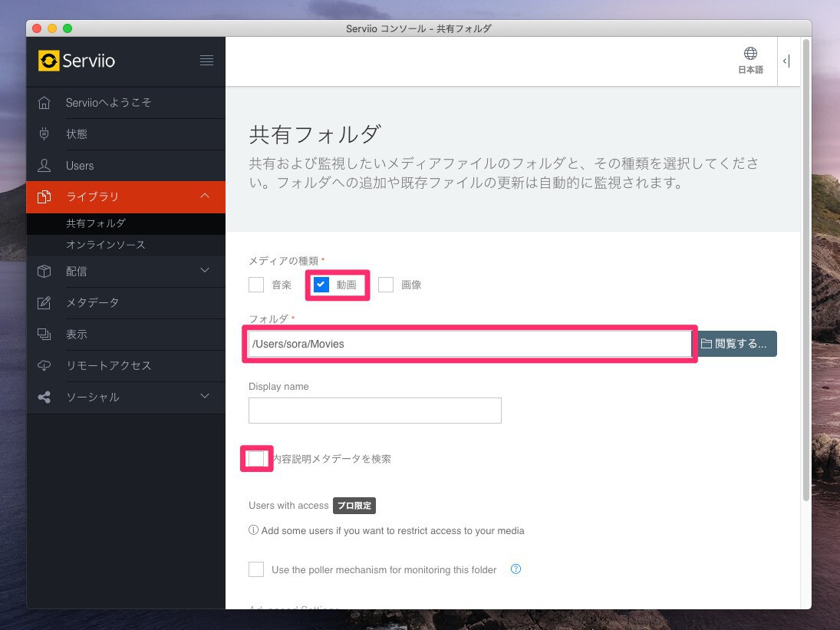Click the share icon beside ソーシャル
840x630 pixels.
tap(44, 397)
